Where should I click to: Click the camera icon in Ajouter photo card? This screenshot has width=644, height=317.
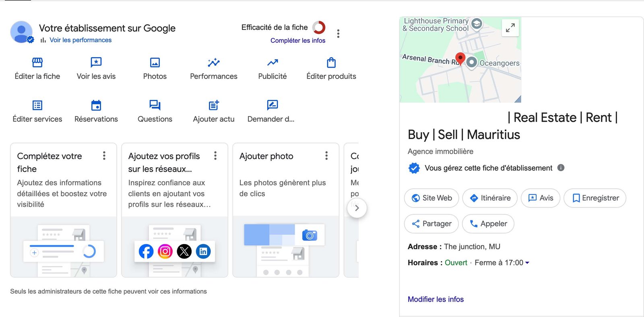point(310,235)
